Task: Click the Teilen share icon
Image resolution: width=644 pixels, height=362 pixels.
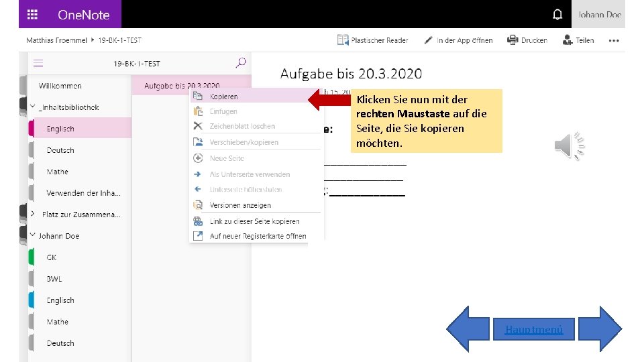Action: (x=568, y=40)
